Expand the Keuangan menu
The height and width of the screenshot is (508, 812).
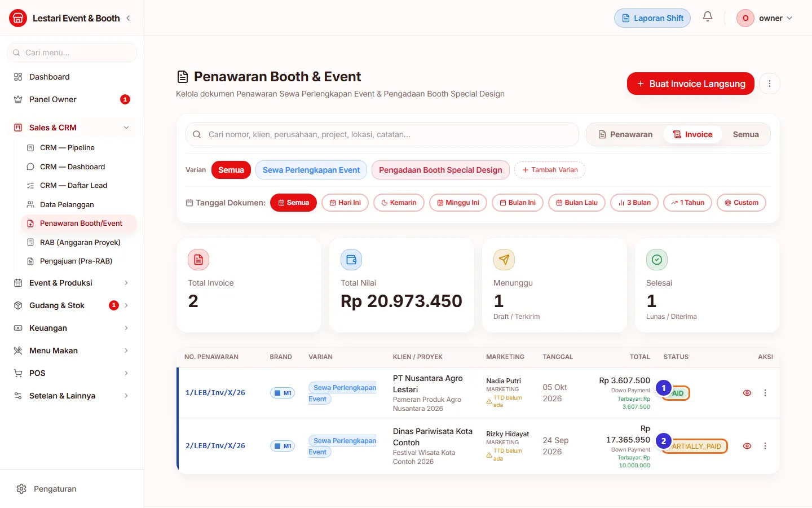(x=72, y=328)
